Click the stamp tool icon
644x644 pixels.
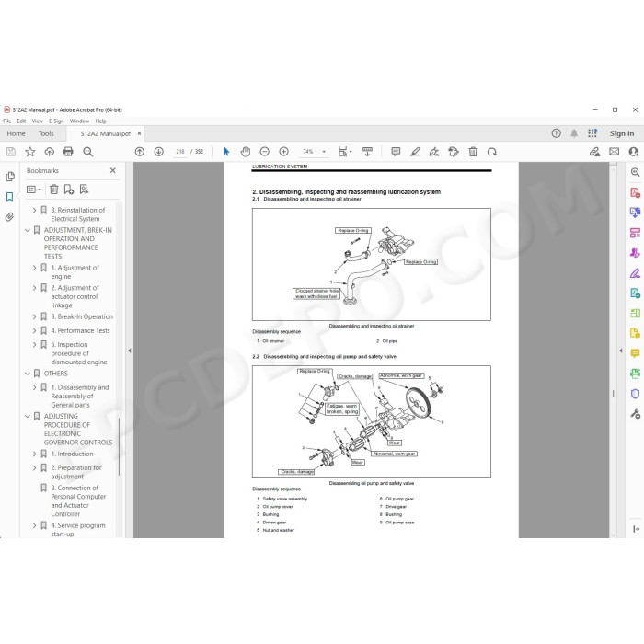click(454, 152)
